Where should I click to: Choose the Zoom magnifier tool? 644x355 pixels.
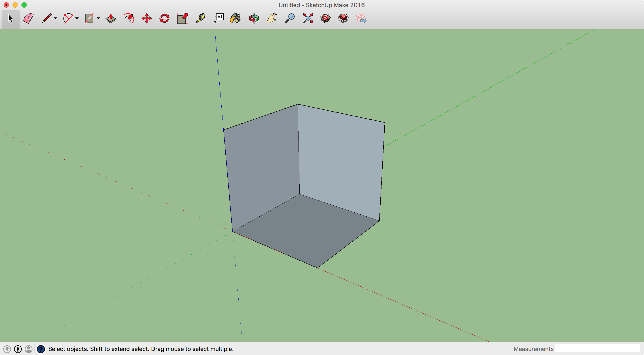point(290,19)
